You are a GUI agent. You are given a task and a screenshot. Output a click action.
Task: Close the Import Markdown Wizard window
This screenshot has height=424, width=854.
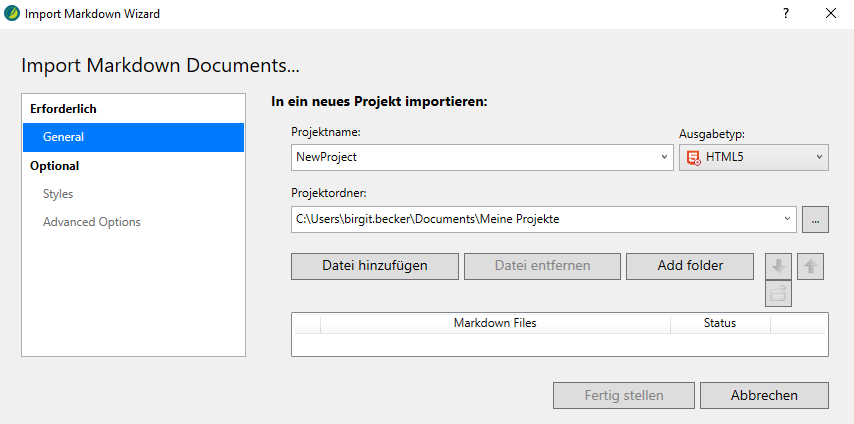(x=831, y=14)
